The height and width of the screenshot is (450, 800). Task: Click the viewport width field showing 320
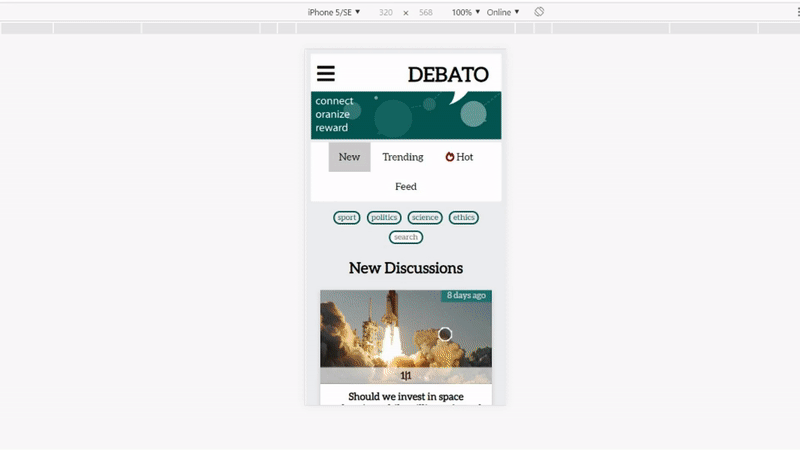point(386,12)
